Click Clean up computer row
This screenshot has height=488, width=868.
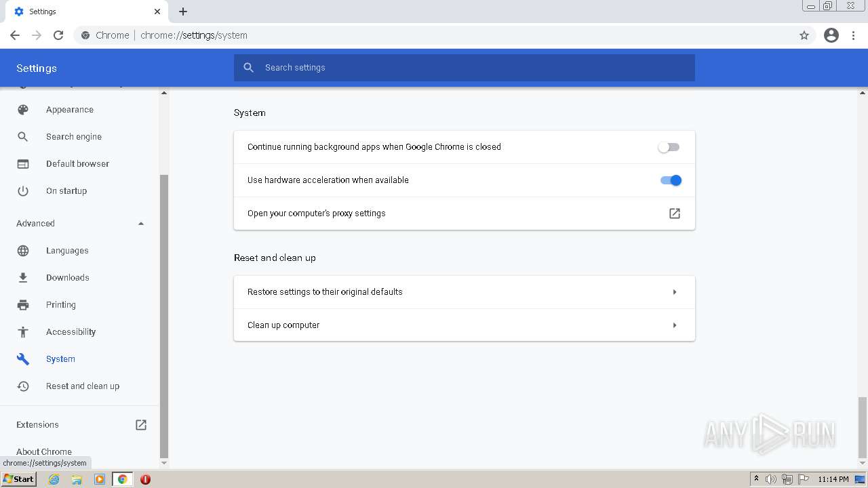(x=465, y=325)
